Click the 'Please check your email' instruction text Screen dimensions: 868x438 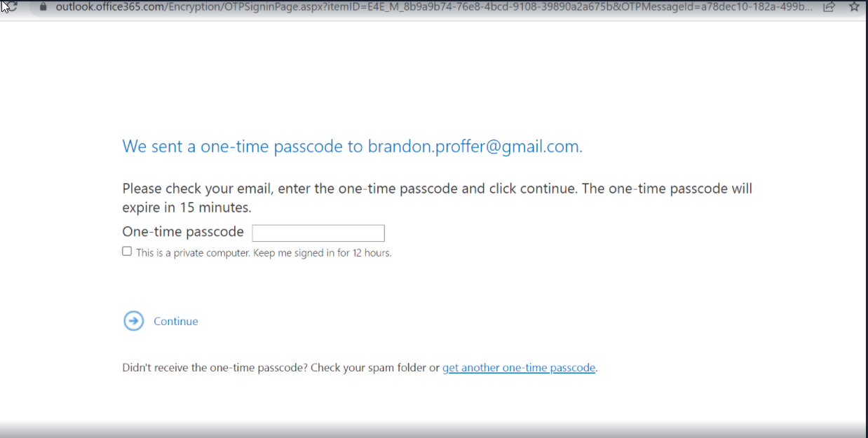[x=437, y=189]
